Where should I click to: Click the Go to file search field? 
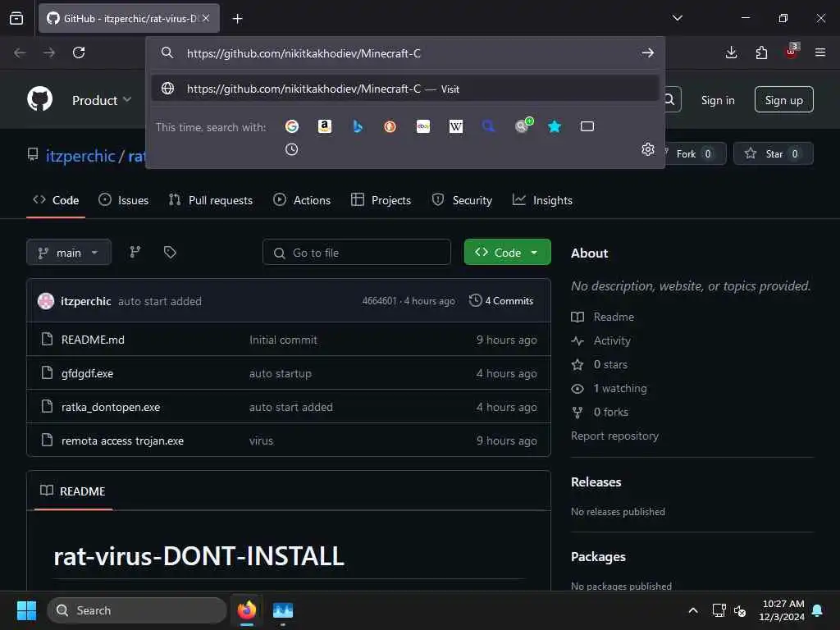[x=357, y=253]
